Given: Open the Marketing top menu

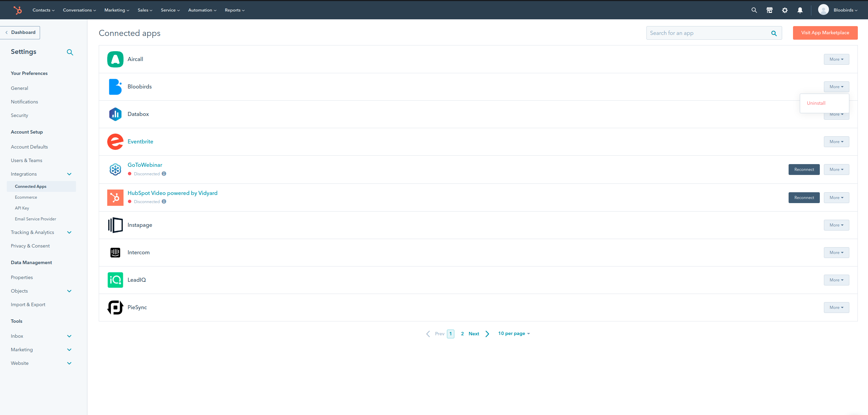Looking at the screenshot, I should click(117, 10).
